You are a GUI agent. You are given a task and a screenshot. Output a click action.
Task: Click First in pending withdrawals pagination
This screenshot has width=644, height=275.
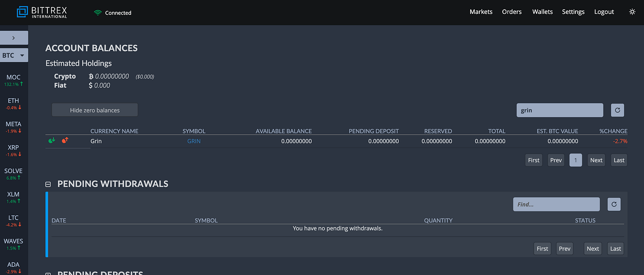click(x=542, y=248)
